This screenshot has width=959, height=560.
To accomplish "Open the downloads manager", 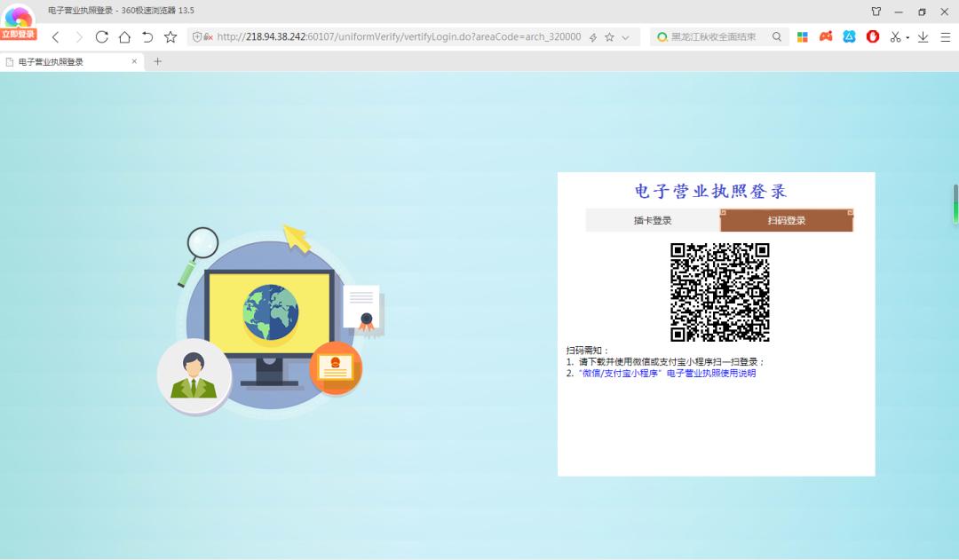I will click(923, 37).
